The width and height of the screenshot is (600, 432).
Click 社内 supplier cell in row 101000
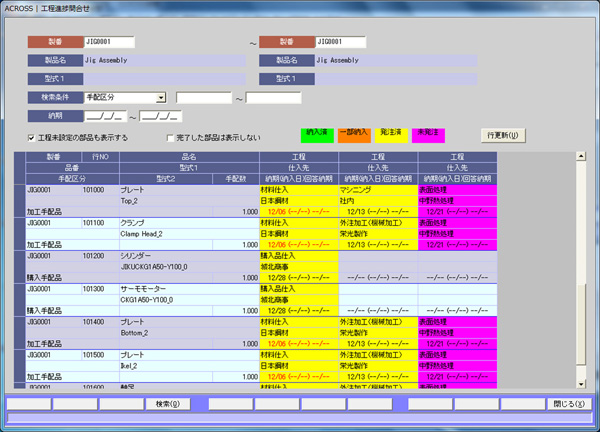pos(378,201)
